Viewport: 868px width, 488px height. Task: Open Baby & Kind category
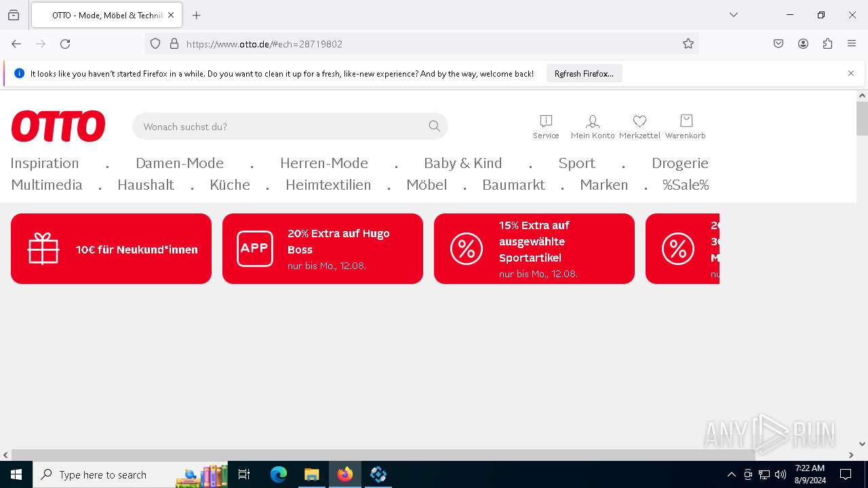coord(463,163)
